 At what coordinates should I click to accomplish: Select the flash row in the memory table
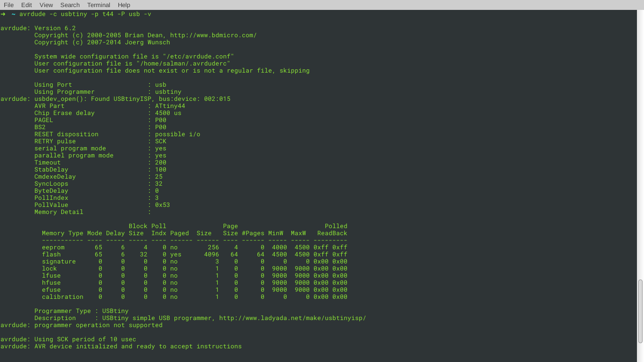tap(189, 254)
